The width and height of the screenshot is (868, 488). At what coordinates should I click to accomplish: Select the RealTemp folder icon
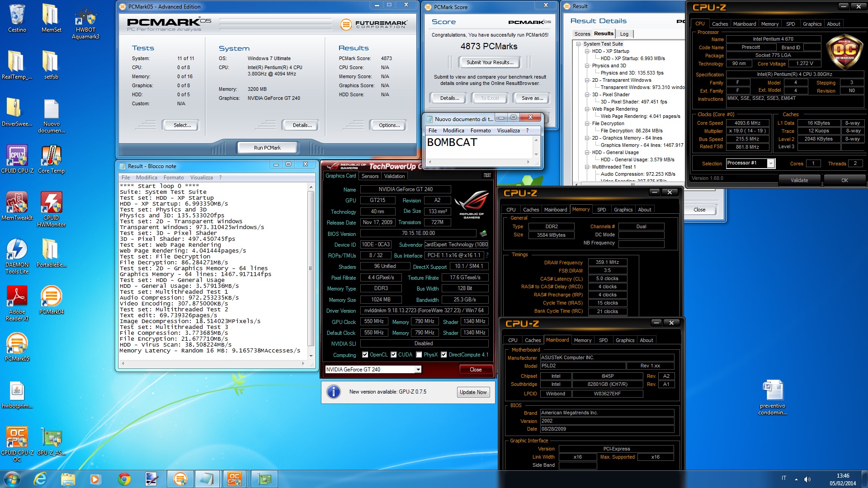point(17,66)
